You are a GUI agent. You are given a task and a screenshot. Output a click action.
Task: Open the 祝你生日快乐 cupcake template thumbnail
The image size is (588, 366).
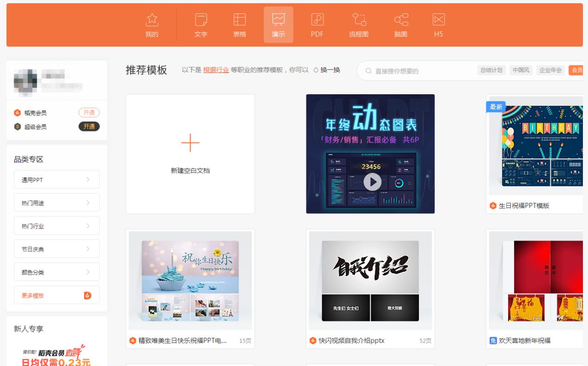point(190,281)
